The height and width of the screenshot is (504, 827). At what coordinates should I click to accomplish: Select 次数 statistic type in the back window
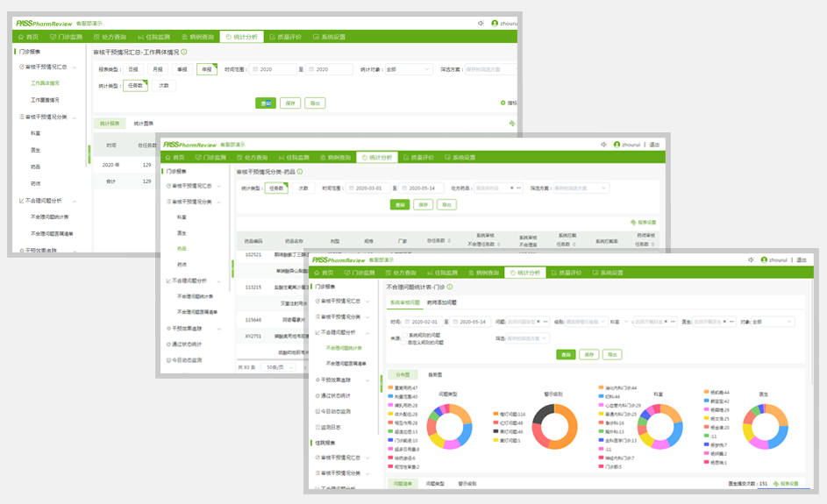click(164, 85)
